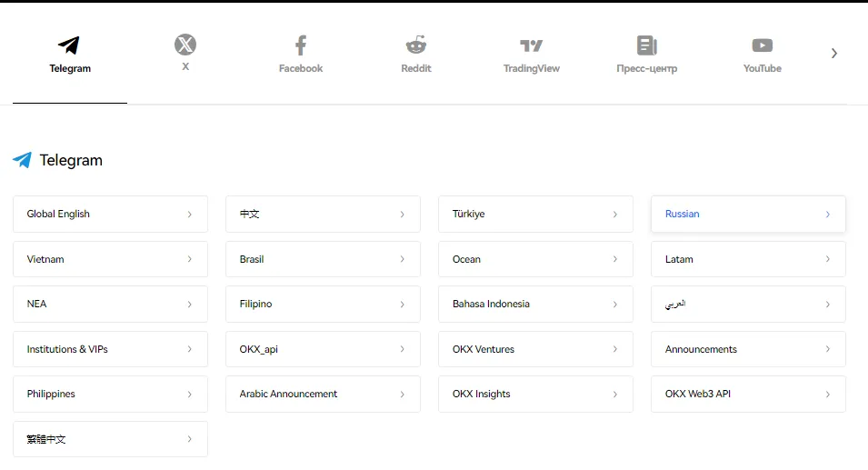The height and width of the screenshot is (470, 868).
Task: Select the Facebook logo icon
Action: pyautogui.click(x=301, y=45)
